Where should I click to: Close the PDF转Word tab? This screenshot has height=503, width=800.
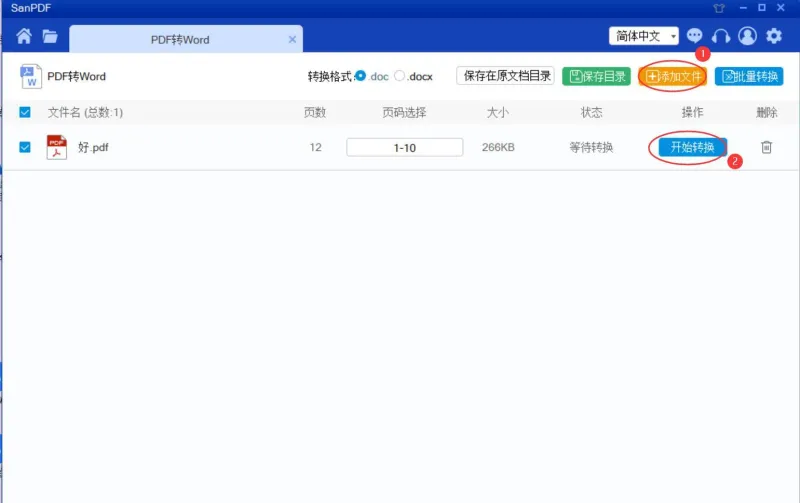click(292, 39)
